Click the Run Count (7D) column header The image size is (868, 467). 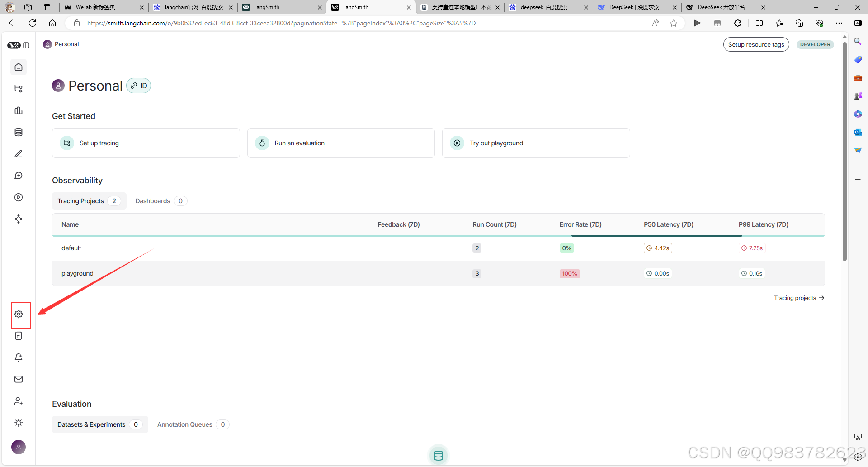[x=495, y=224]
